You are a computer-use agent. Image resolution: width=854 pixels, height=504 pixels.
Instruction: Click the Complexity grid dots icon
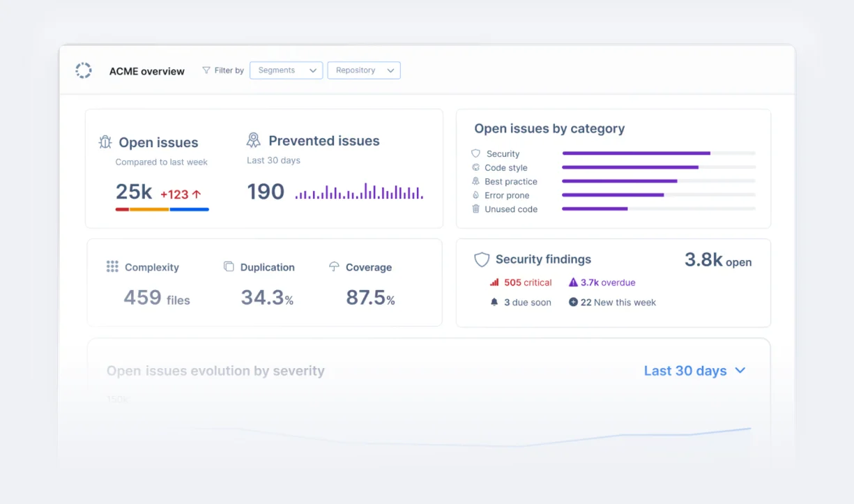pos(112,267)
